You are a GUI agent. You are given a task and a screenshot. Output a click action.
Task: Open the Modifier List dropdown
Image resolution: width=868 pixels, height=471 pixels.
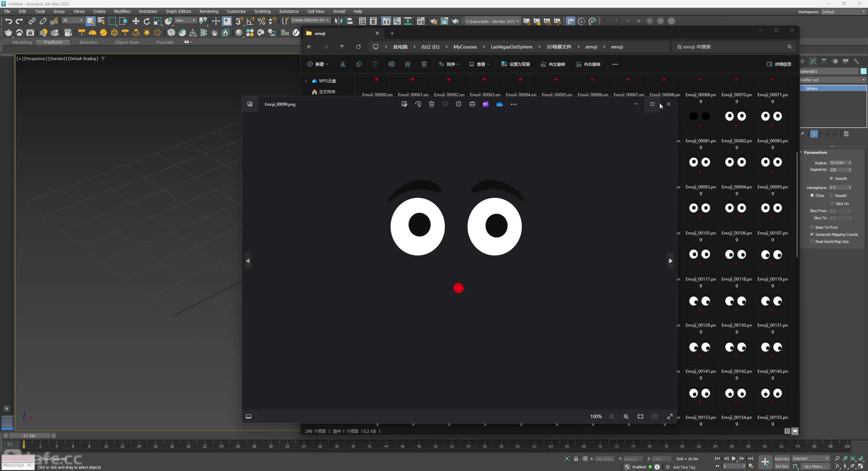[x=832, y=80]
